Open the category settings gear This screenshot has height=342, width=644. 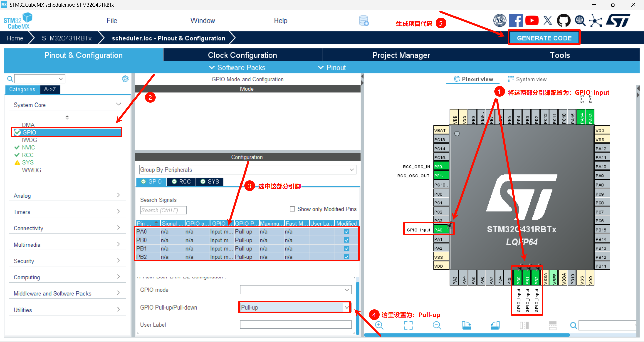[x=125, y=79]
